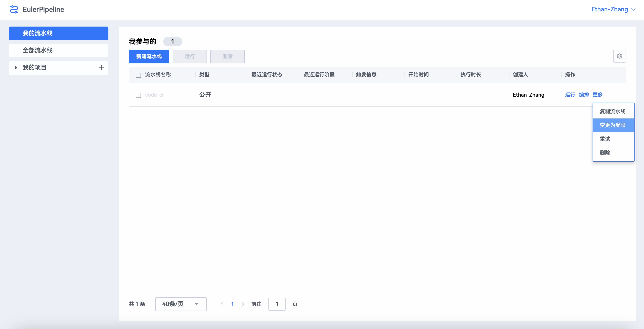
Task: Click the 新建流水线 button
Action: tap(149, 57)
